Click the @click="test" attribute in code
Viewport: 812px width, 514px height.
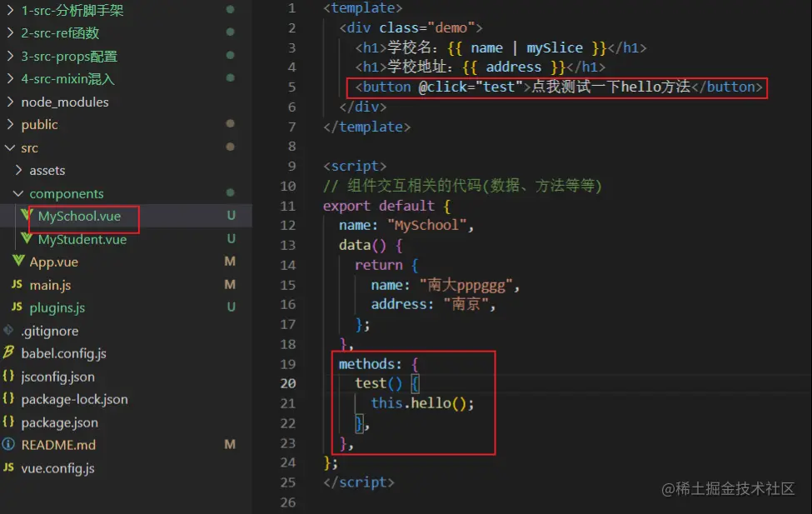pos(471,87)
